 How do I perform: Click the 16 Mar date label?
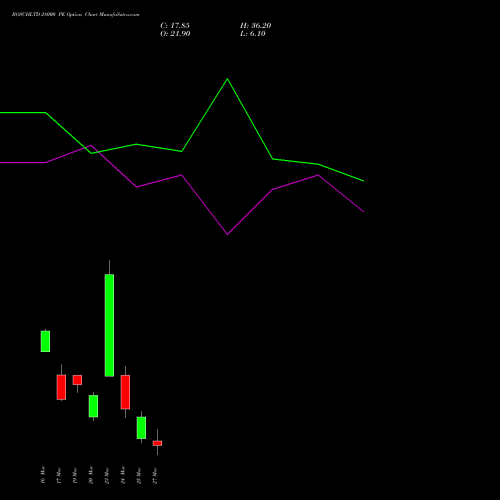pos(43,475)
